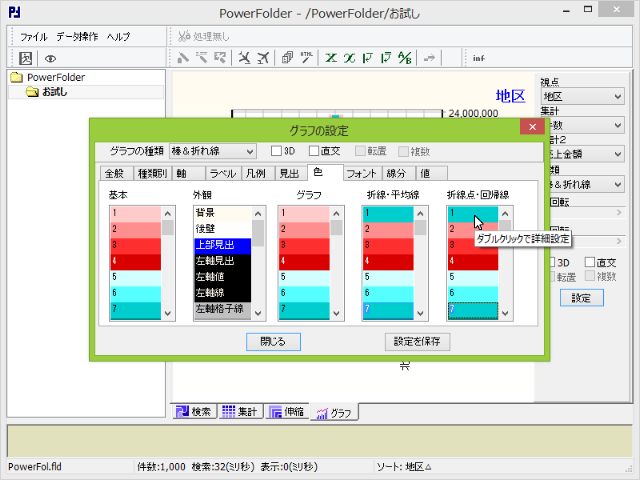This screenshot has height=480, width=640.
Task: Switch to the 値 tab
Action: pos(431,173)
